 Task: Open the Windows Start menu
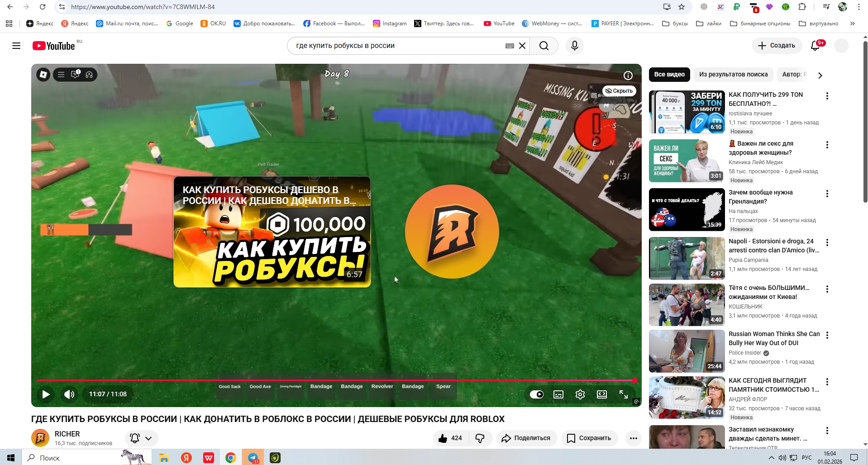click(11, 458)
